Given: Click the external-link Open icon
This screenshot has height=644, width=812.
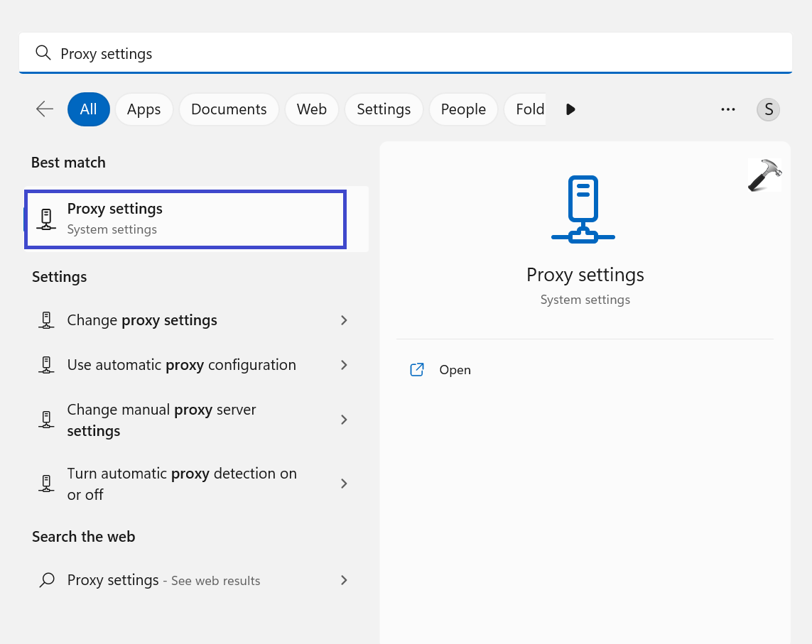Looking at the screenshot, I should pos(417,370).
